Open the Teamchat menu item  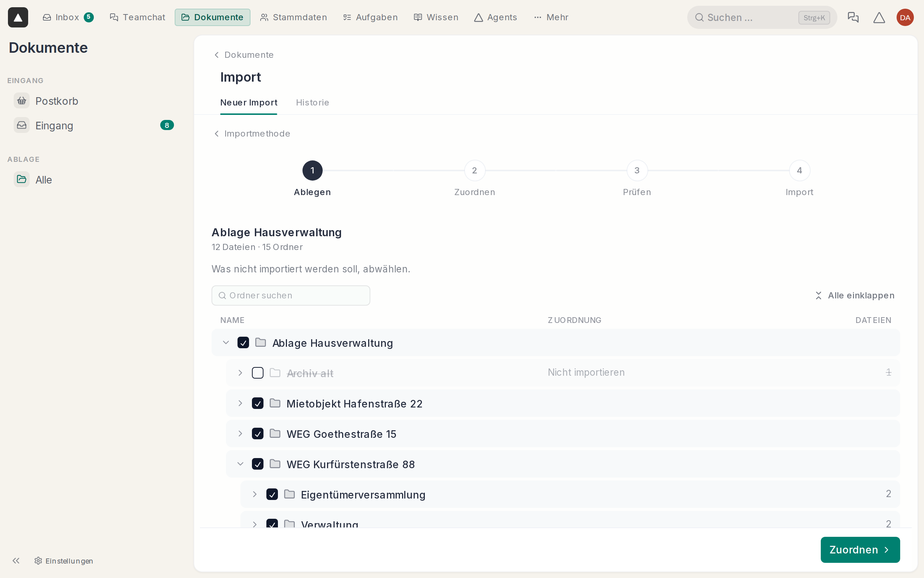pyautogui.click(x=138, y=17)
